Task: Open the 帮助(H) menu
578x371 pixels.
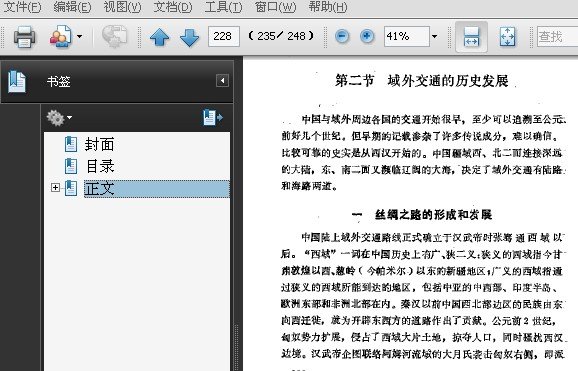Action: coord(328,7)
